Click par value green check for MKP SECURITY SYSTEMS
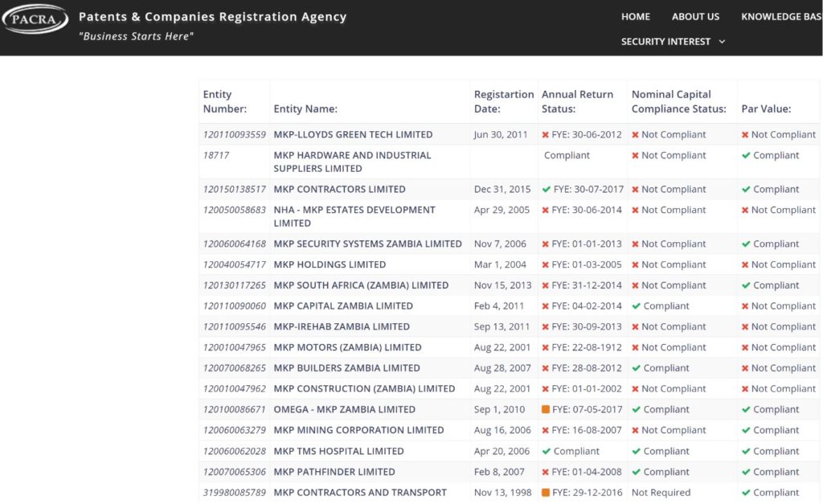The height and width of the screenshot is (504, 823). (746, 244)
